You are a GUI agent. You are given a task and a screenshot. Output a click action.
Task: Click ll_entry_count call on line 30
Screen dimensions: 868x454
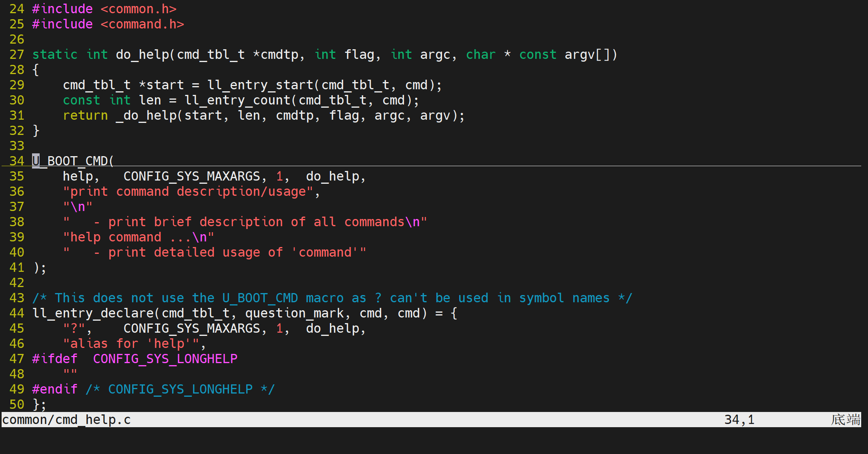pyautogui.click(x=237, y=100)
